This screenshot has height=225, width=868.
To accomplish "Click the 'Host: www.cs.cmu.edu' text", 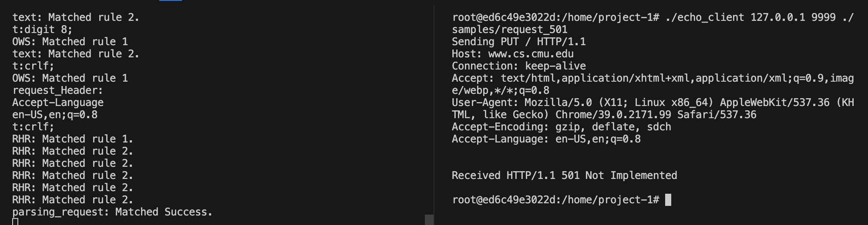I will pos(512,54).
